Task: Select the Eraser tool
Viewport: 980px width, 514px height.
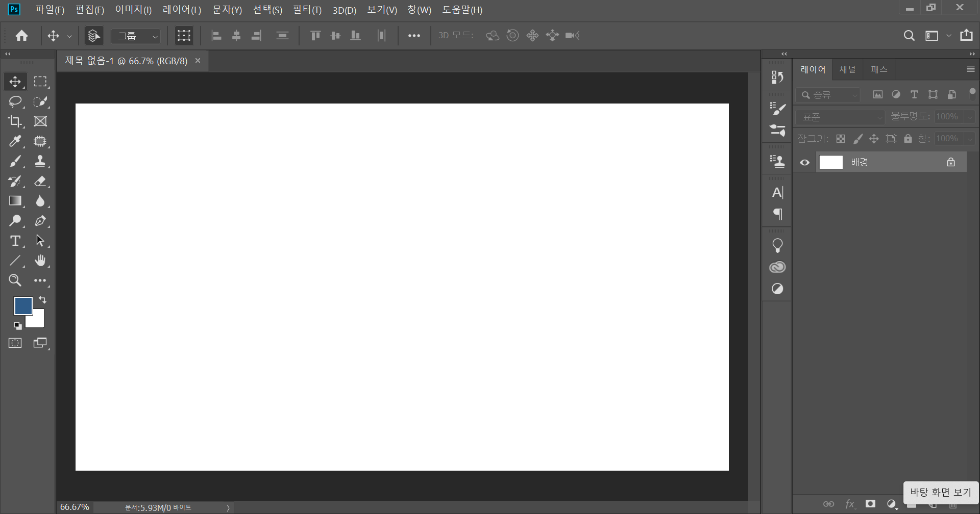Action: click(40, 181)
